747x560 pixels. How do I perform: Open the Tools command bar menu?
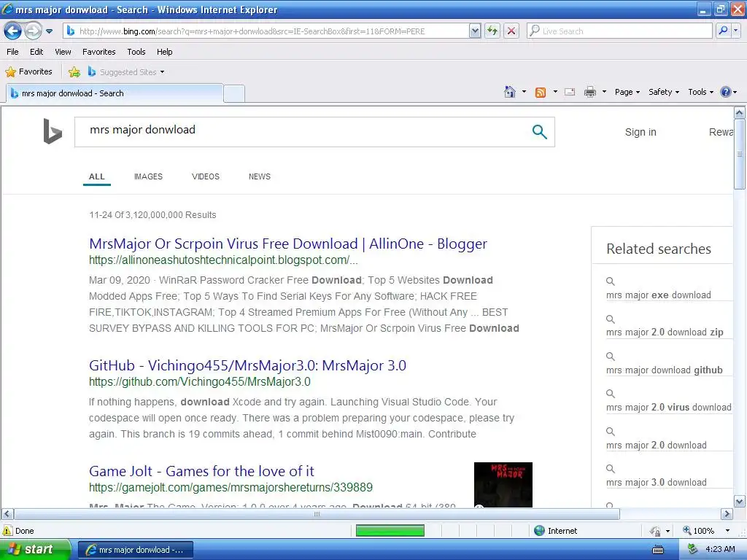[x=701, y=92]
